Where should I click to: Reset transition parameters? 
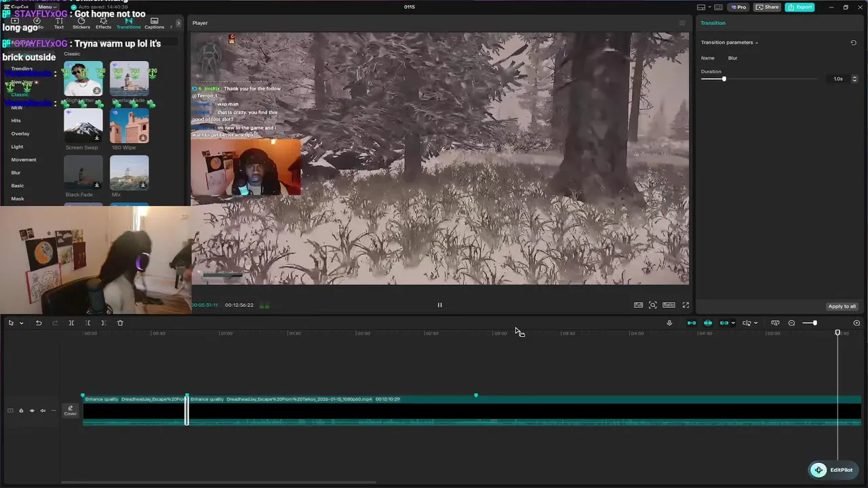pos(853,43)
